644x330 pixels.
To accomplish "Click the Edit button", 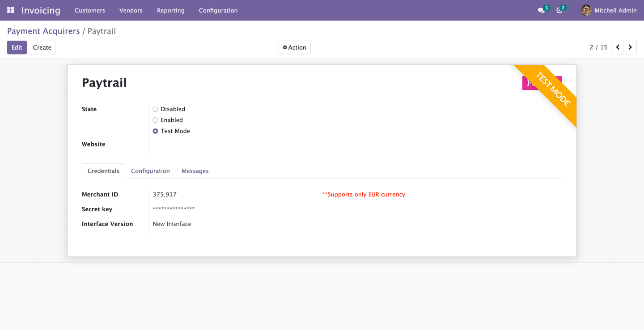I will (17, 47).
